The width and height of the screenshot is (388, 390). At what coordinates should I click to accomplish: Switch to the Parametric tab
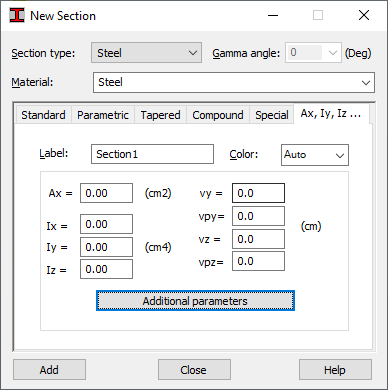(x=103, y=115)
